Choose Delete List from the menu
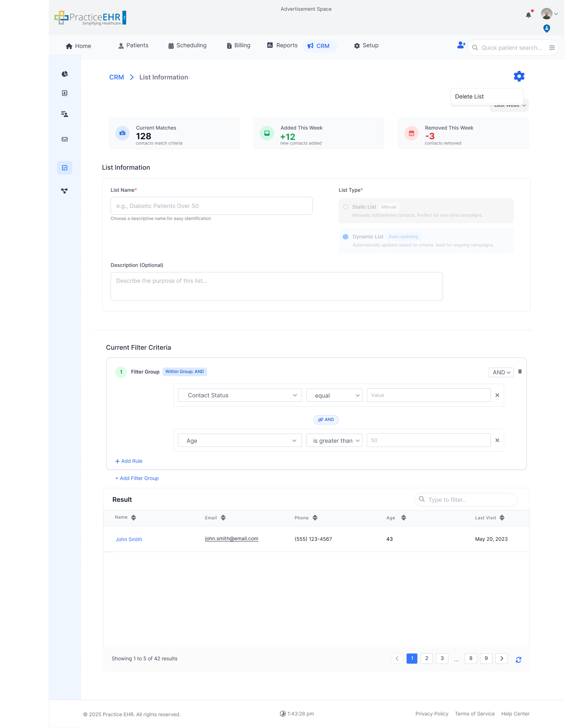This screenshot has height=728, width=565. click(x=469, y=97)
